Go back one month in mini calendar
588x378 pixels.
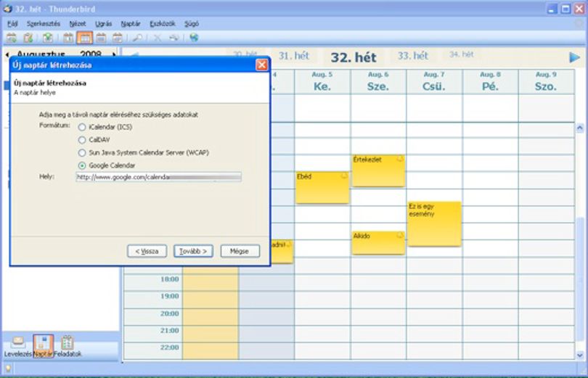coord(7,54)
